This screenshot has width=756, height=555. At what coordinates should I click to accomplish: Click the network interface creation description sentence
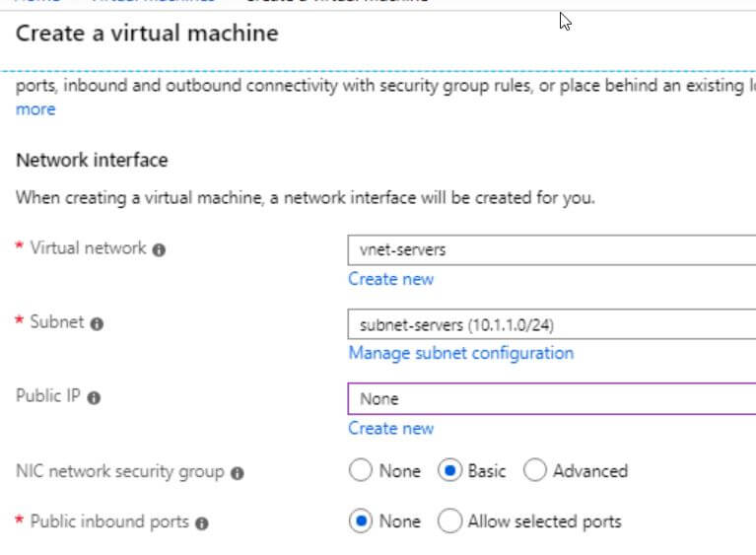point(306,198)
